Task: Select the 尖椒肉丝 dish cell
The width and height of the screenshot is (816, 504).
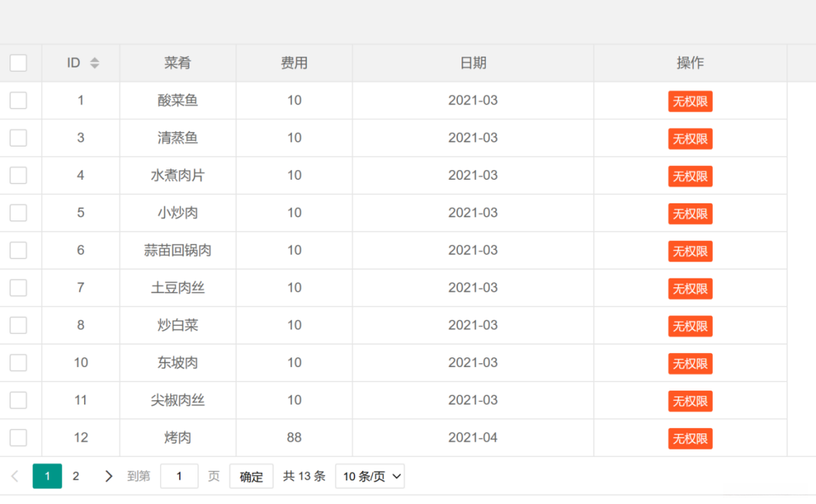Action: pyautogui.click(x=178, y=400)
